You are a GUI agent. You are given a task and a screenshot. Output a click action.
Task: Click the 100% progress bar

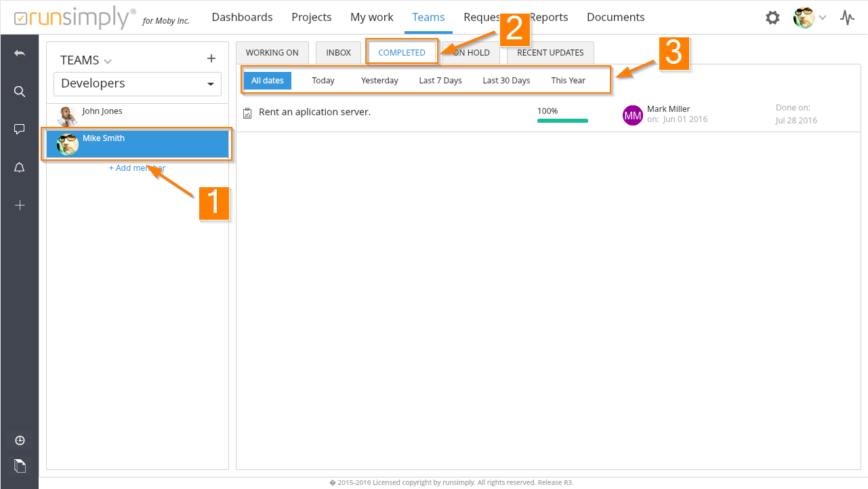pyautogui.click(x=562, y=121)
